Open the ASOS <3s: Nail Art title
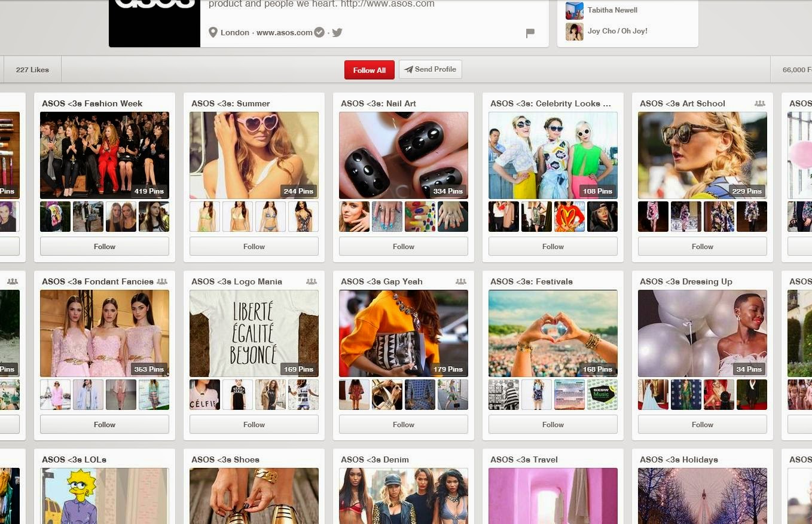This screenshot has height=524, width=812. point(378,103)
